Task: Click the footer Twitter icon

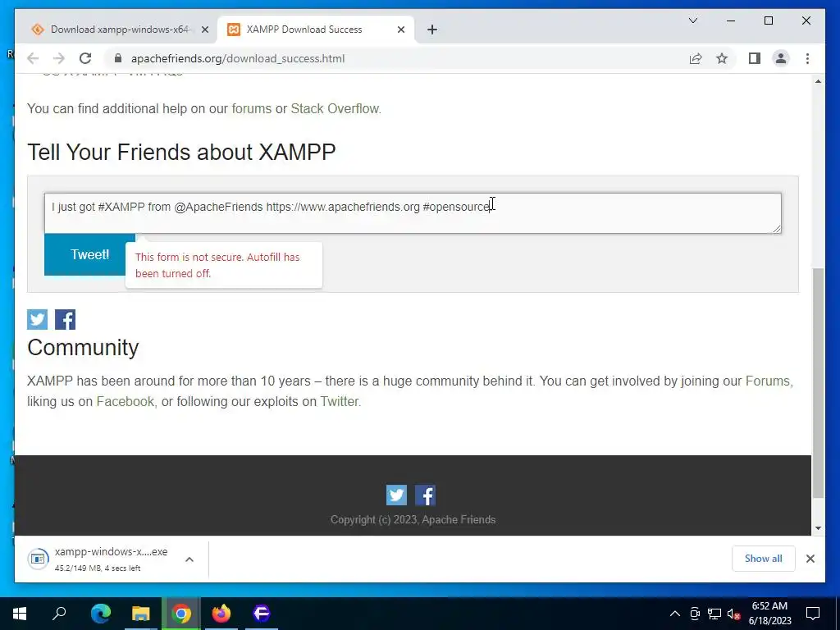Action: [x=396, y=495]
